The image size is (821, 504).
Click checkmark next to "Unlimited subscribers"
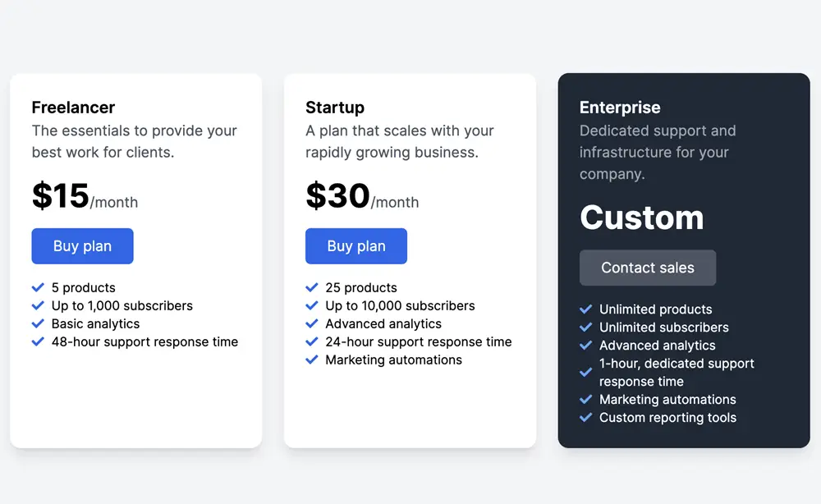(x=586, y=328)
